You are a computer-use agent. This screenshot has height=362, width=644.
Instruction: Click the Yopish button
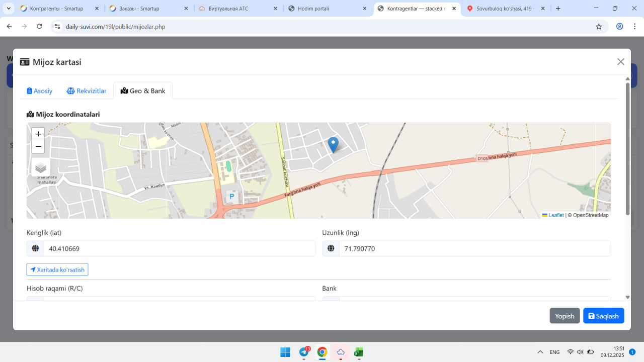pos(565,316)
